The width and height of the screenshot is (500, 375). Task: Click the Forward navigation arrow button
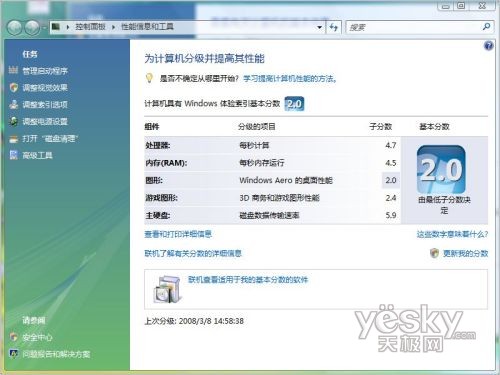point(32,27)
